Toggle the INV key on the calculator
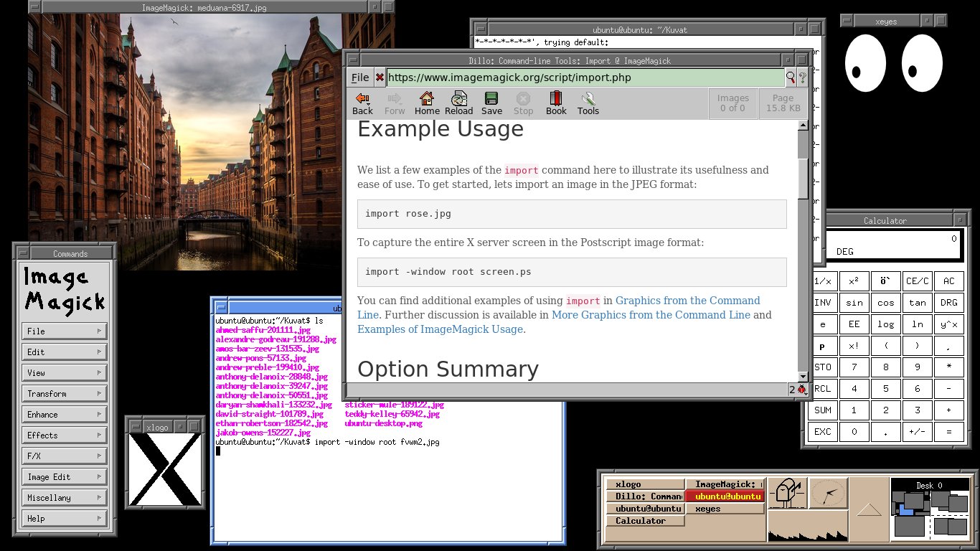Screen dimensions: 980x551 click(822, 303)
